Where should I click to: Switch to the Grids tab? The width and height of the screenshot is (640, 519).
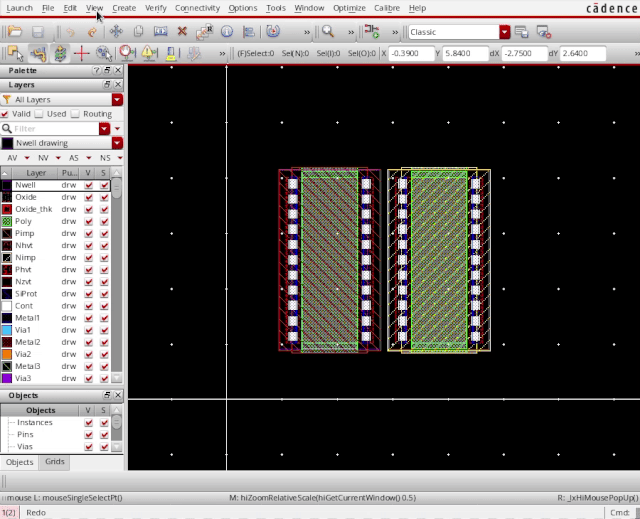coord(54,462)
